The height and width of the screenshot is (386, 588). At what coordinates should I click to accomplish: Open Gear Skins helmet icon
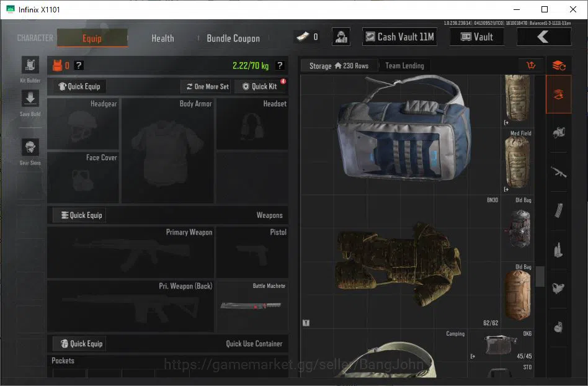pyautogui.click(x=30, y=148)
